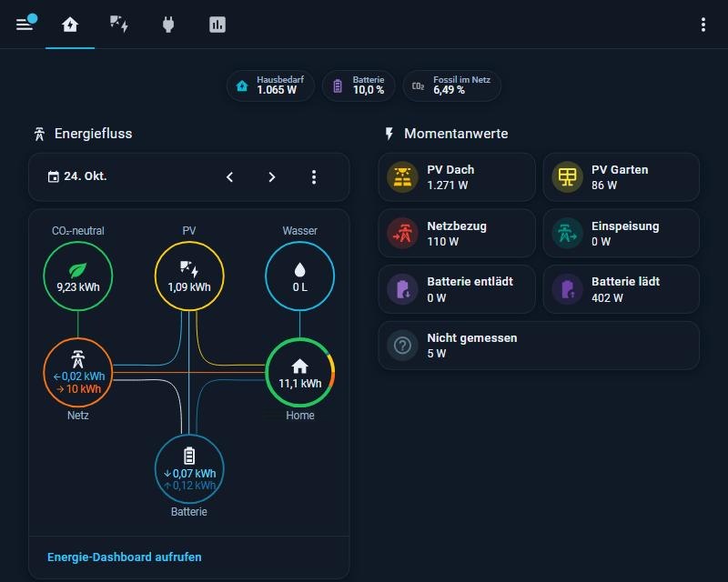
Task: Open the Einspeisung 0 W card
Action: coord(622,233)
